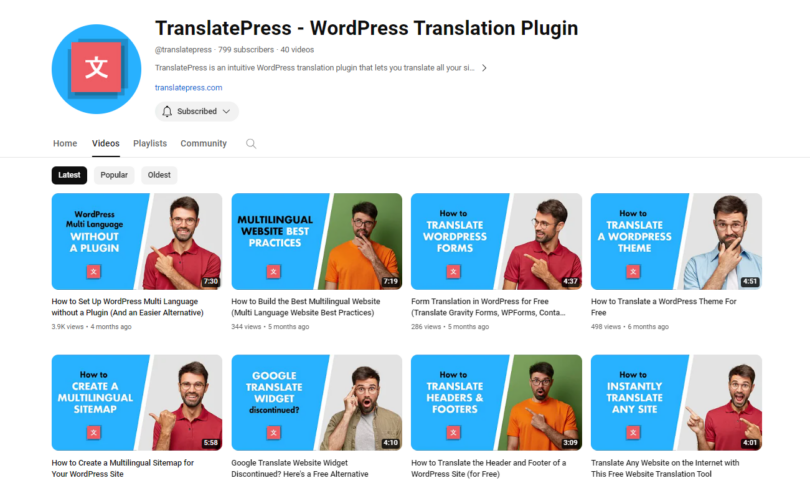Open the 'Create a Multilingual Sitemap' thumbnail

pyautogui.click(x=137, y=402)
